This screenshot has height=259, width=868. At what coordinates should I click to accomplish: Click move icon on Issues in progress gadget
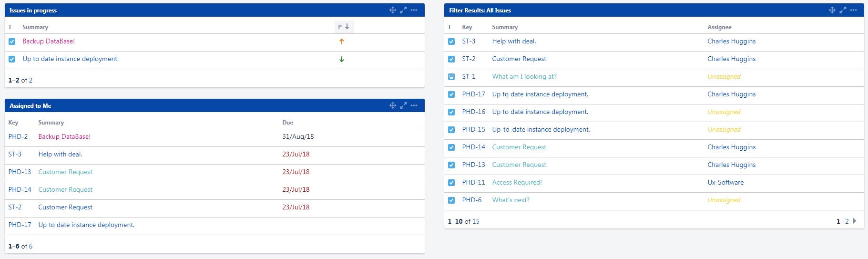click(x=393, y=10)
